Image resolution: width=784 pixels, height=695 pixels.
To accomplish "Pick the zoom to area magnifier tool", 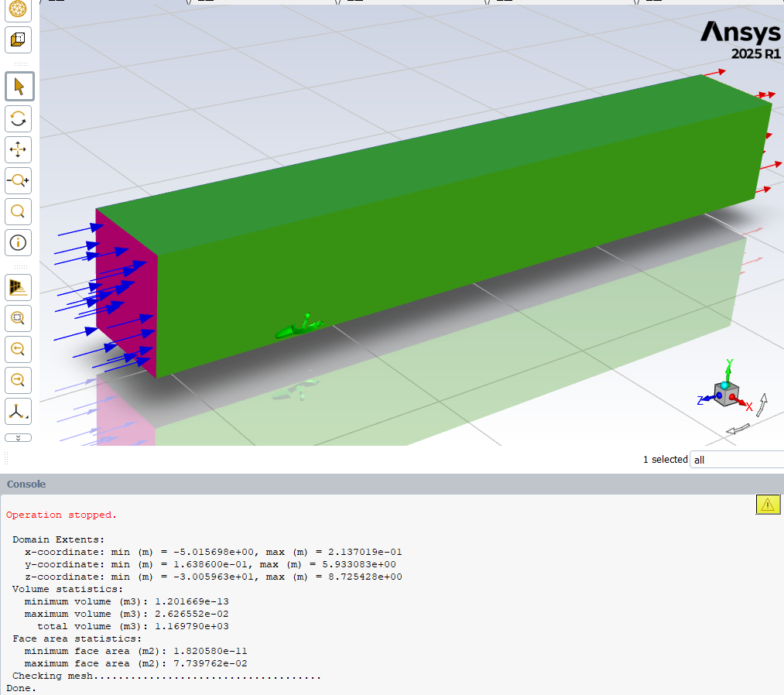I will click(x=19, y=211).
